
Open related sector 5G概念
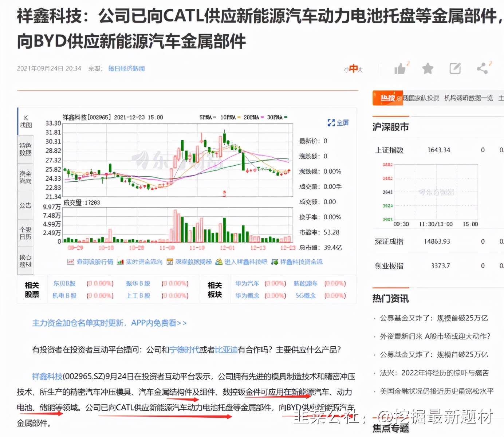(x=306, y=296)
